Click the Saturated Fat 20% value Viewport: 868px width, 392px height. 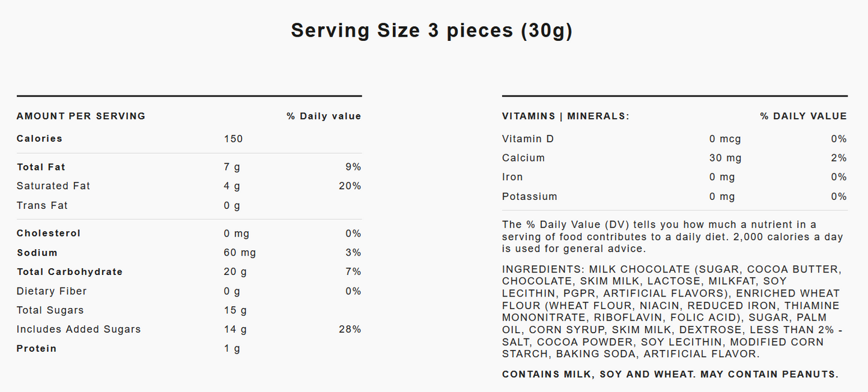(x=350, y=186)
